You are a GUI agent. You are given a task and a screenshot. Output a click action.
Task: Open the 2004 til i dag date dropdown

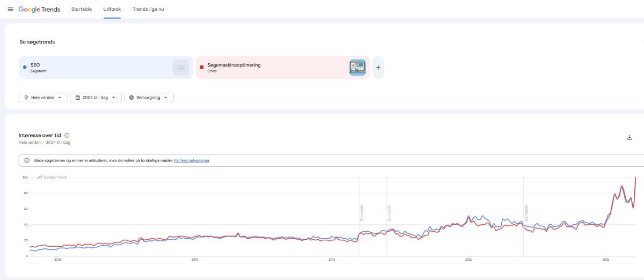(x=96, y=98)
